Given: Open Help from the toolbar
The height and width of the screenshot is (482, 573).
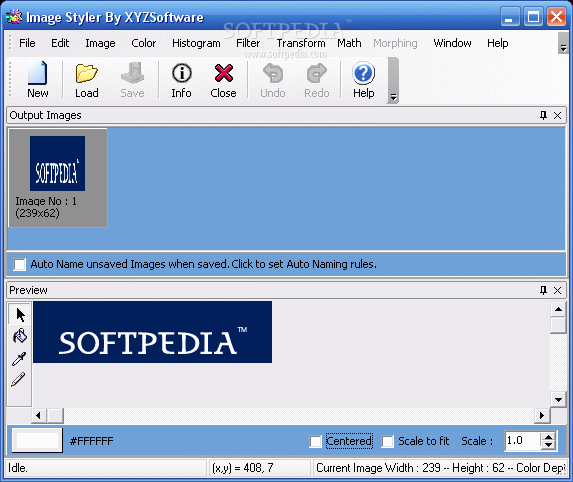Looking at the screenshot, I should pos(363,80).
